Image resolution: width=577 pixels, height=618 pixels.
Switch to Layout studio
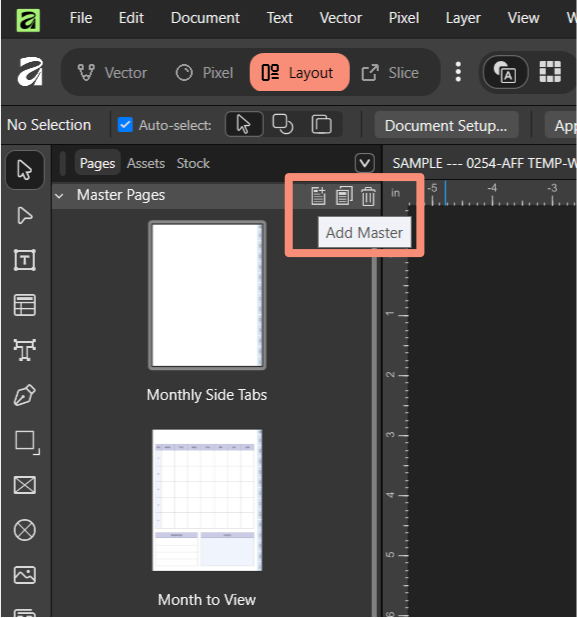[x=299, y=73]
